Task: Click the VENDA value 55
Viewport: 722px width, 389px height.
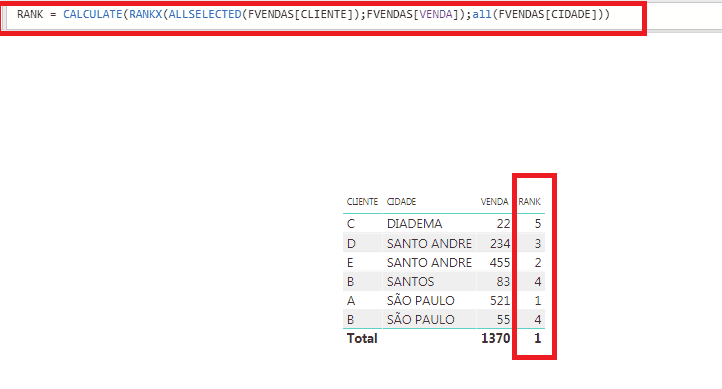Action: pos(503,320)
